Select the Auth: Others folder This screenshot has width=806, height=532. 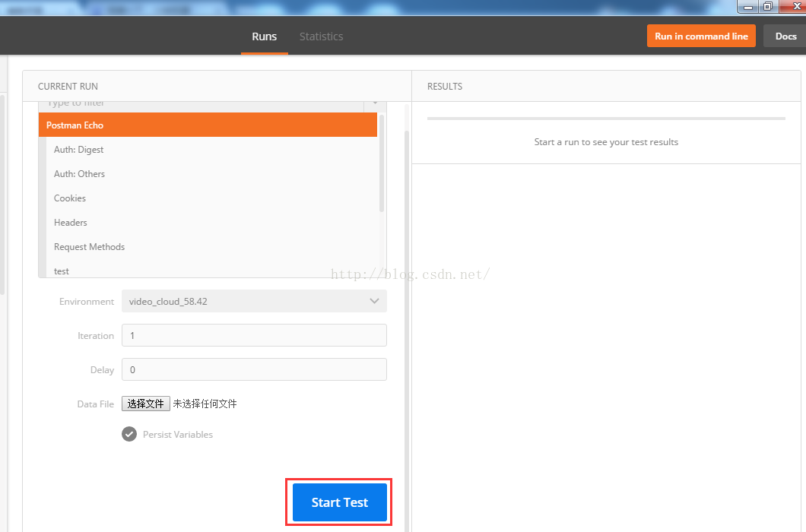pos(80,174)
